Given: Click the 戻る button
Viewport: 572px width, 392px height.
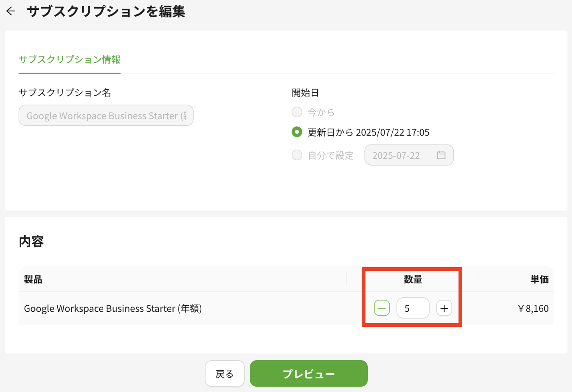Looking at the screenshot, I should [x=225, y=374].
